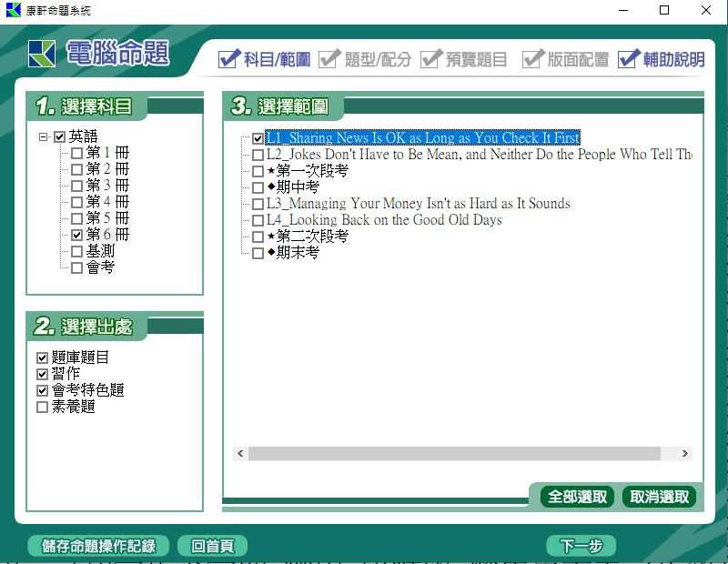Viewport: 728px width, 564px height.
Task: Check the 第 1 冊 checkbox
Action: pos(77,153)
